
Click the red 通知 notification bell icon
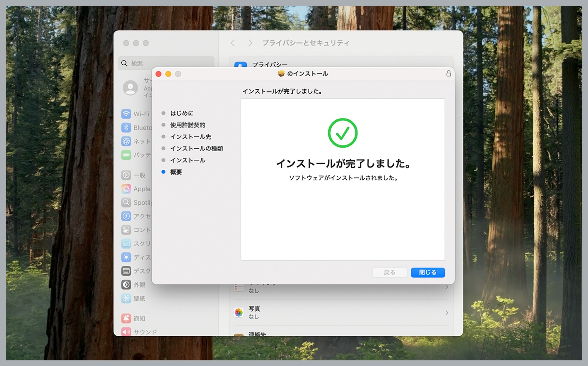(x=126, y=318)
